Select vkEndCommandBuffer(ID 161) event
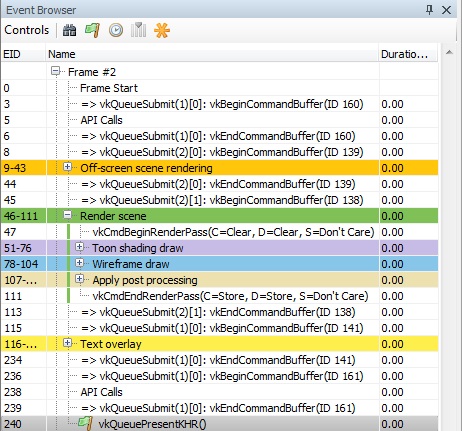Screen dimensions: 462x431 pos(218,408)
